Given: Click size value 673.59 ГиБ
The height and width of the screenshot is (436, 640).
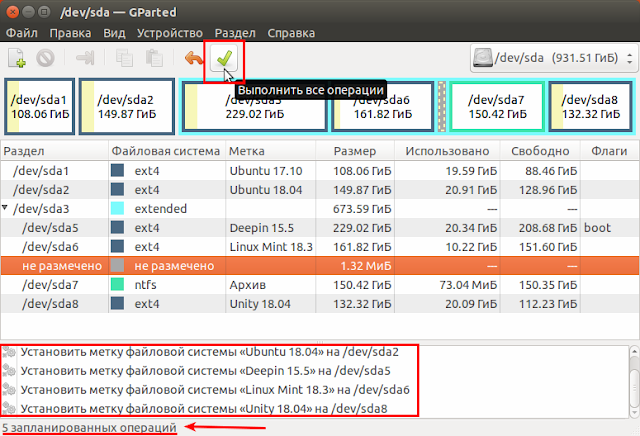Looking at the screenshot, I should (362, 209).
